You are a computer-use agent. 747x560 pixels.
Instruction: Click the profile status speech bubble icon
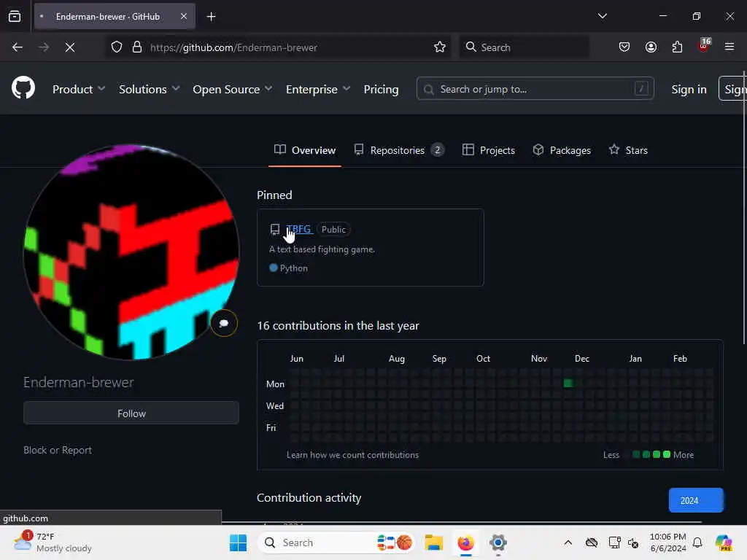point(223,323)
